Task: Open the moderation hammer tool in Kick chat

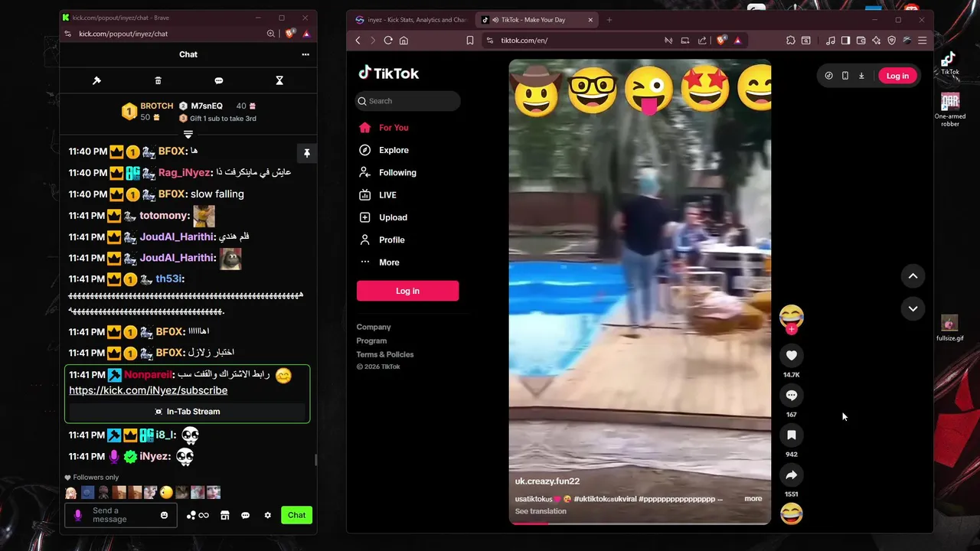Action: pos(96,80)
